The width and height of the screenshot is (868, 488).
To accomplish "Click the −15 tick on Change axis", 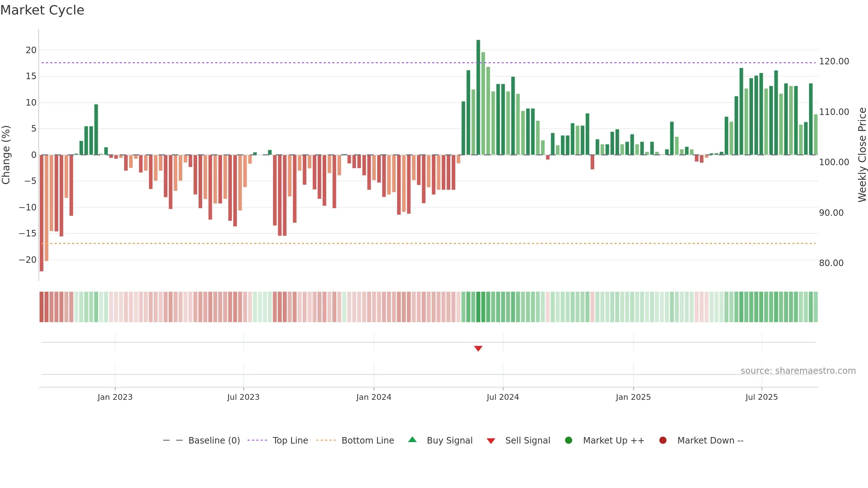I will point(27,234).
